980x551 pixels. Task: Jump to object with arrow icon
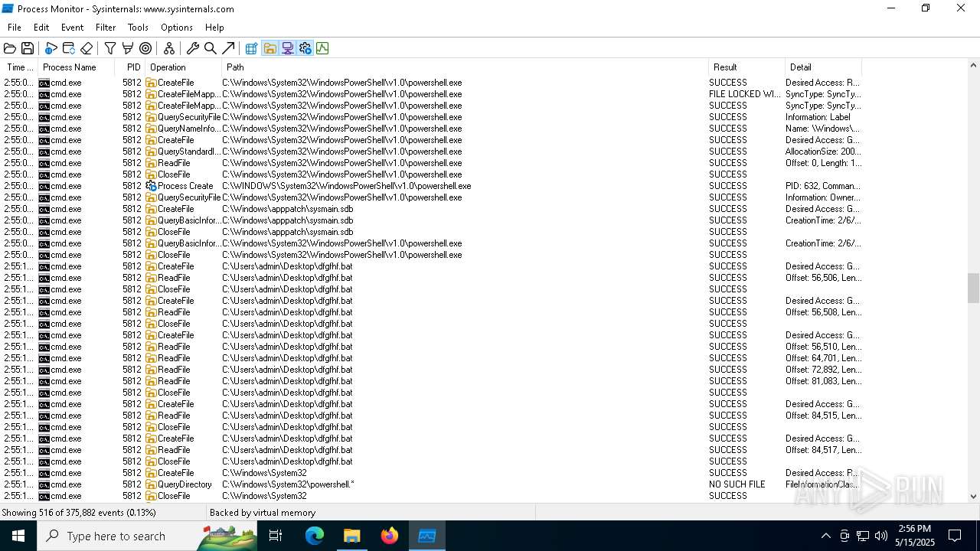[228, 48]
